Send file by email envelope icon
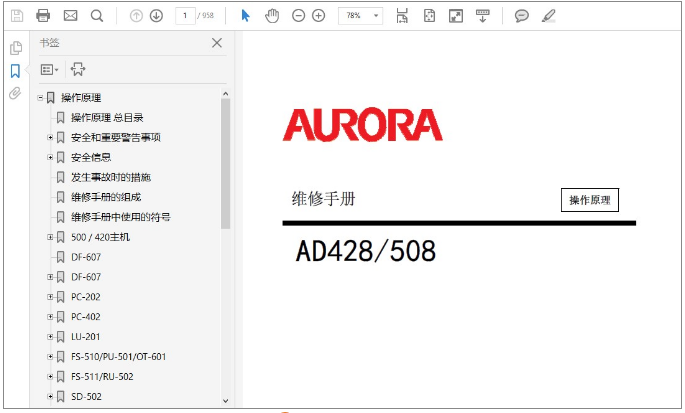Viewport: 685px width, 413px height. point(70,16)
